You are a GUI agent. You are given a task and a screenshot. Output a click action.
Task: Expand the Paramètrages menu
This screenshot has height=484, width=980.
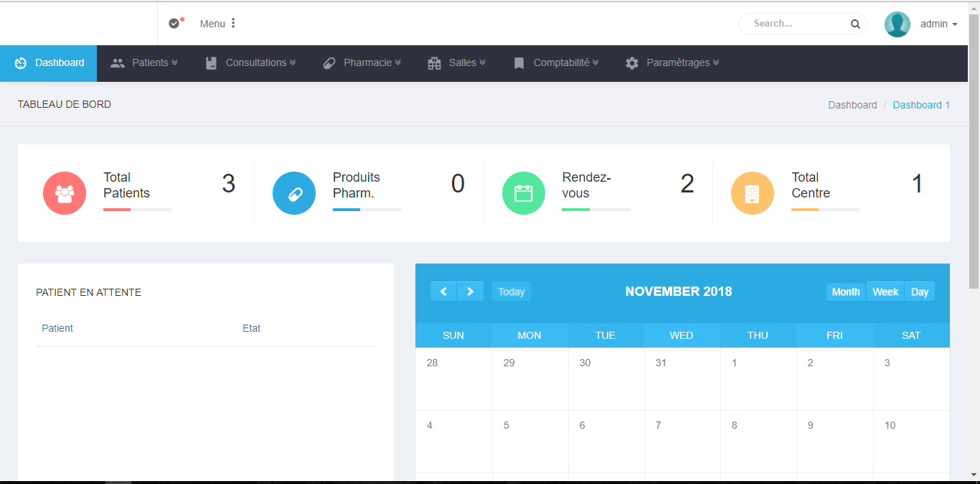tap(672, 63)
